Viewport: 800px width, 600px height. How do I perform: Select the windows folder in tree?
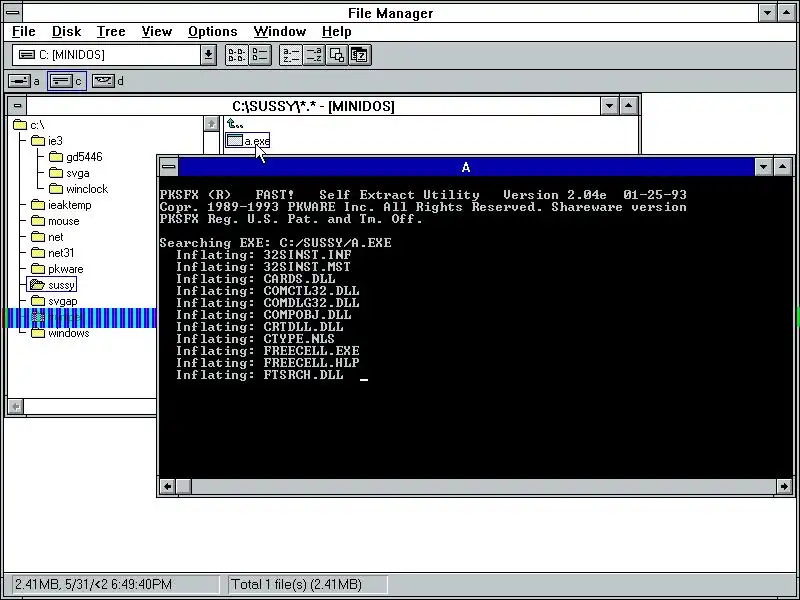60,333
